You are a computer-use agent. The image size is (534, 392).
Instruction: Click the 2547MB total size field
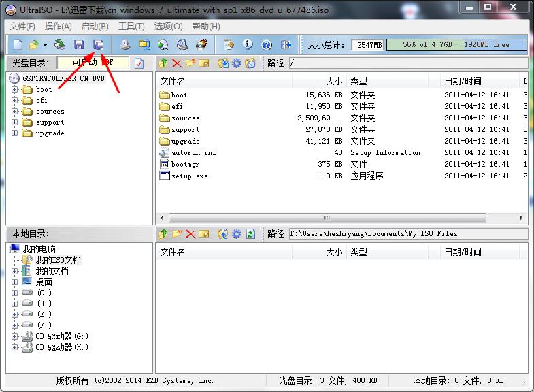click(368, 45)
